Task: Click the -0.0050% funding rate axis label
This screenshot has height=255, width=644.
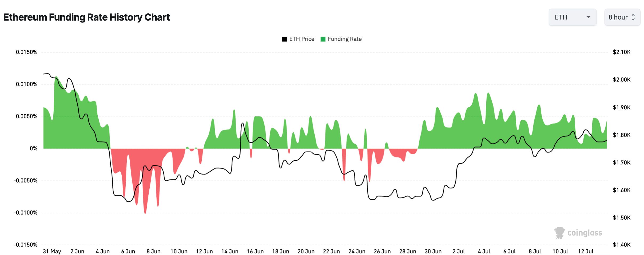Action: pyautogui.click(x=26, y=180)
